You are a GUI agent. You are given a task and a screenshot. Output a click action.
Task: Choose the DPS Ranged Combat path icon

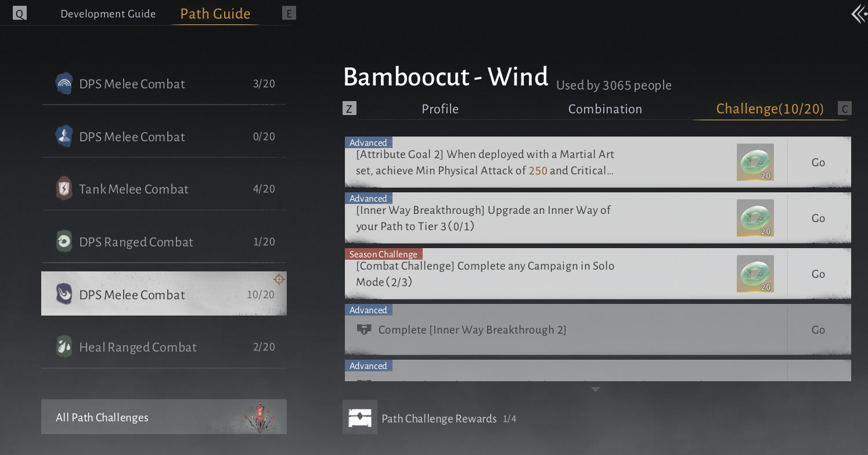click(x=64, y=242)
